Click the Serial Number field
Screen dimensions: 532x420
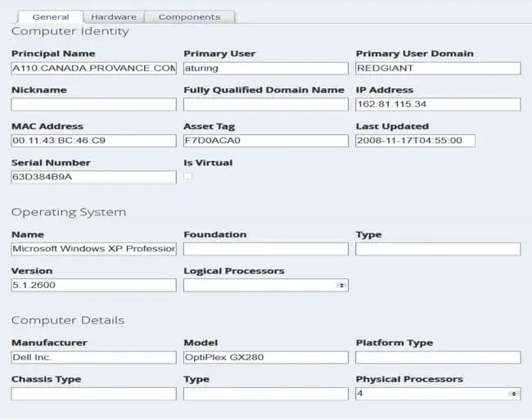pos(93,177)
